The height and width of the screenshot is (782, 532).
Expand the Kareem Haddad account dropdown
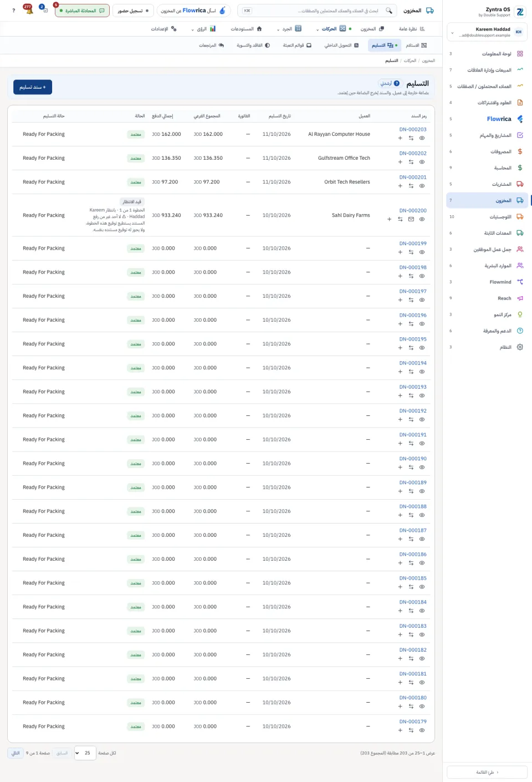[x=487, y=32]
